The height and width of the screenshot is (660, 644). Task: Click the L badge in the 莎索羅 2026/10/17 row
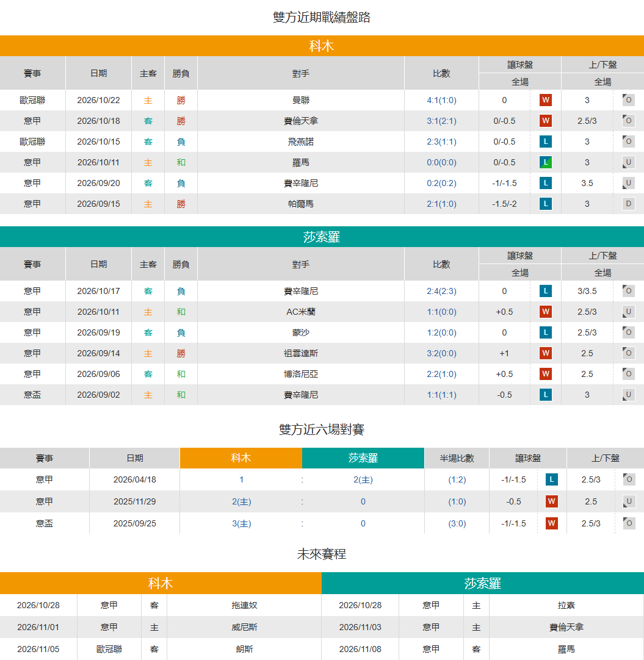click(x=546, y=291)
